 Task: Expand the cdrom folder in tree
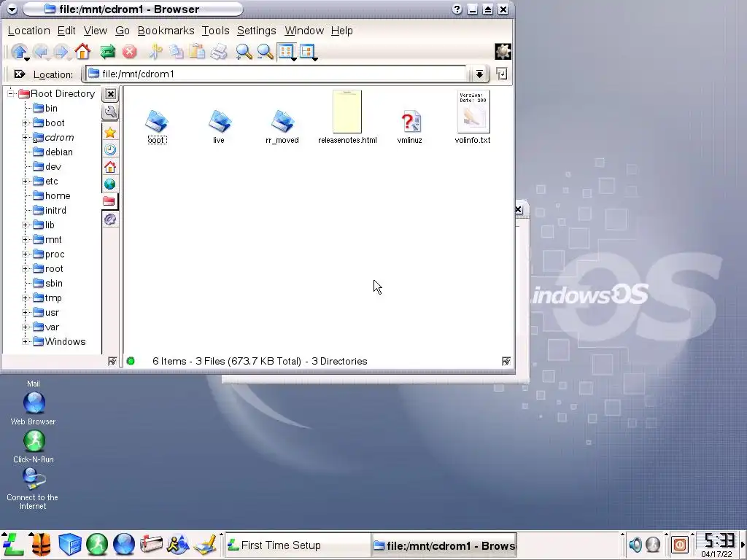click(26, 138)
